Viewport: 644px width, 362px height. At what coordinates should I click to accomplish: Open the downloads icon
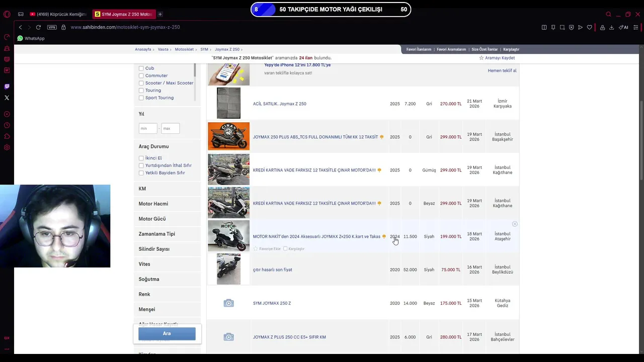coord(612,27)
